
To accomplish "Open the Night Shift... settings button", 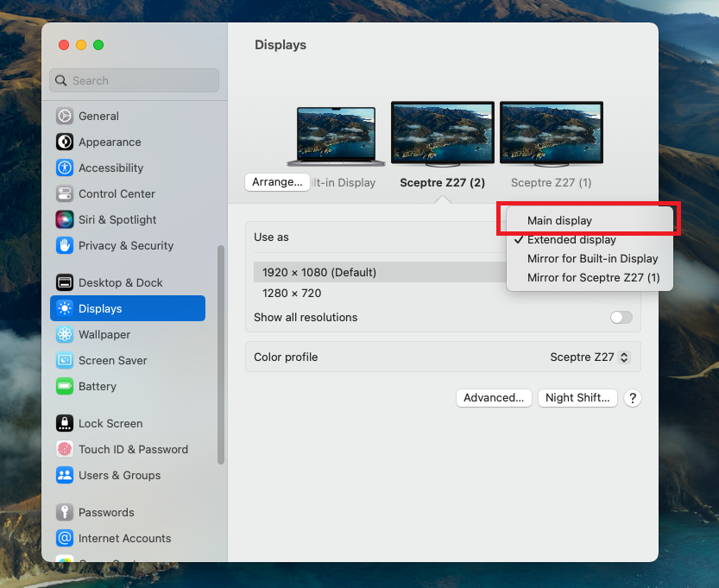I will click(577, 398).
